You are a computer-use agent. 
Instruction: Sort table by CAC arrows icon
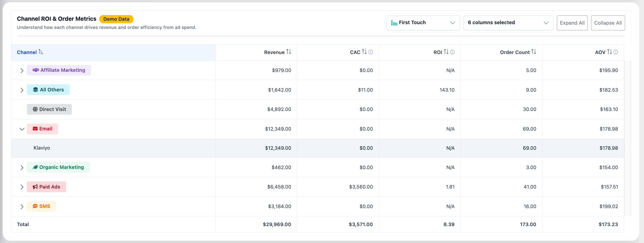coord(364,52)
